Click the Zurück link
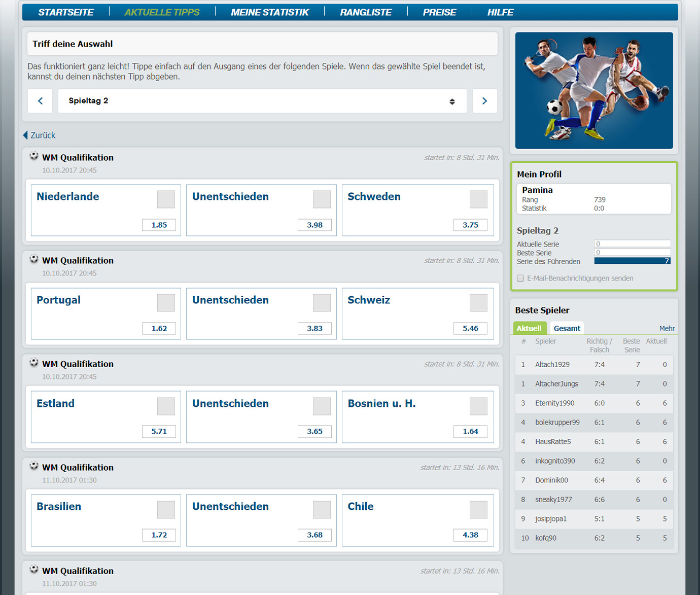Image resolution: width=700 pixels, height=595 pixels. [x=43, y=135]
